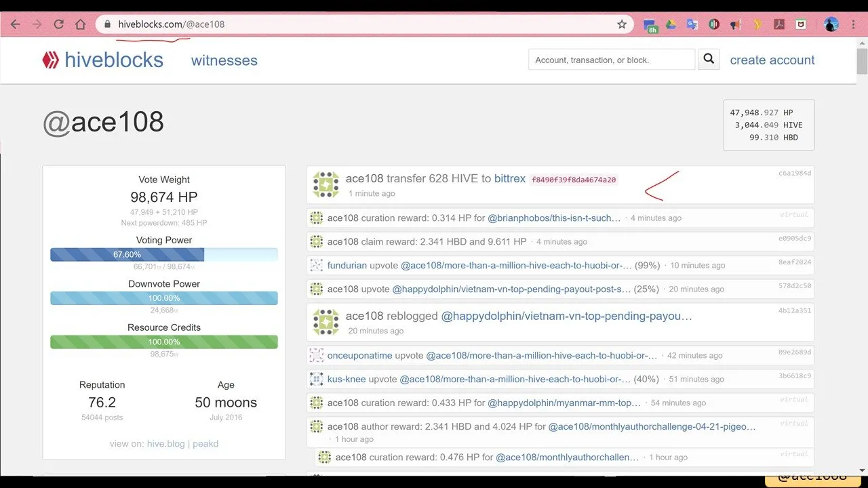The height and width of the screenshot is (488, 868).
Task: Reload the hiveblocks page
Action: 59,24
